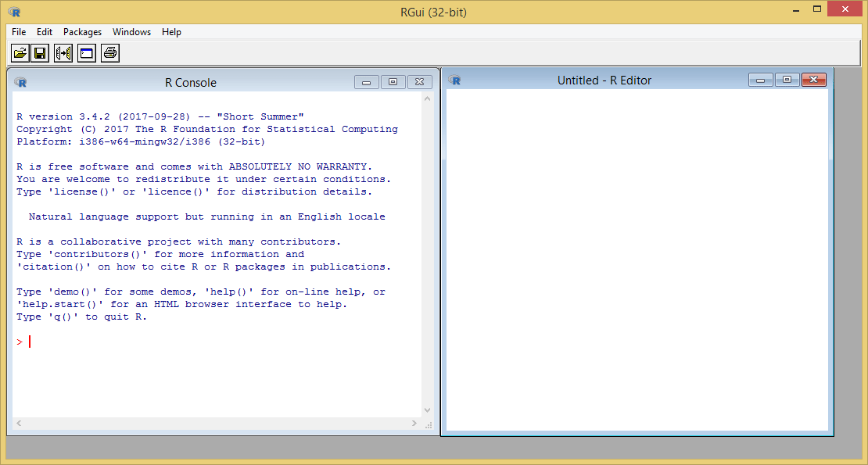Click the 'Natural language support' line

pyautogui.click(x=207, y=216)
